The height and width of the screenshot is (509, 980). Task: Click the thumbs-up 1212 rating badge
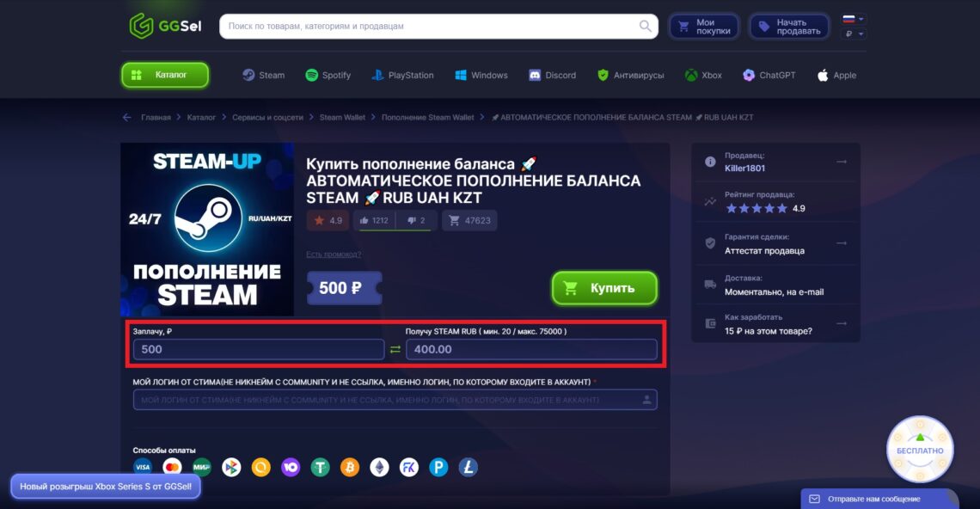coord(374,221)
